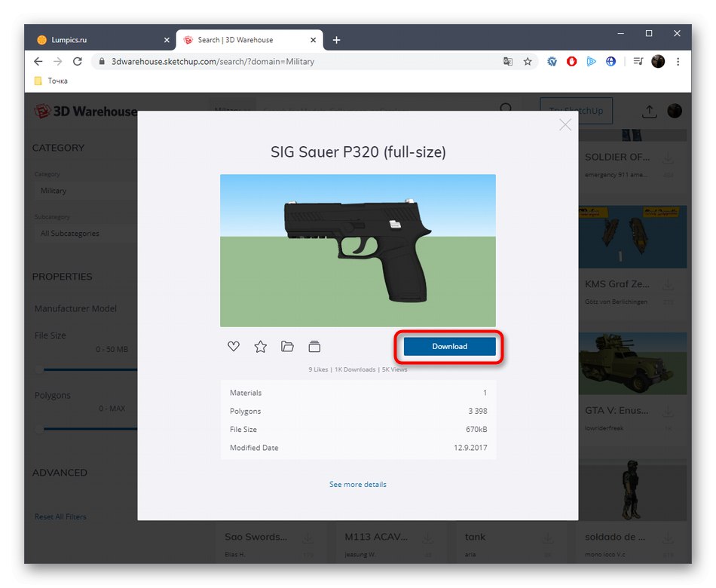Open the All Subcategories dropdown

pyautogui.click(x=85, y=234)
